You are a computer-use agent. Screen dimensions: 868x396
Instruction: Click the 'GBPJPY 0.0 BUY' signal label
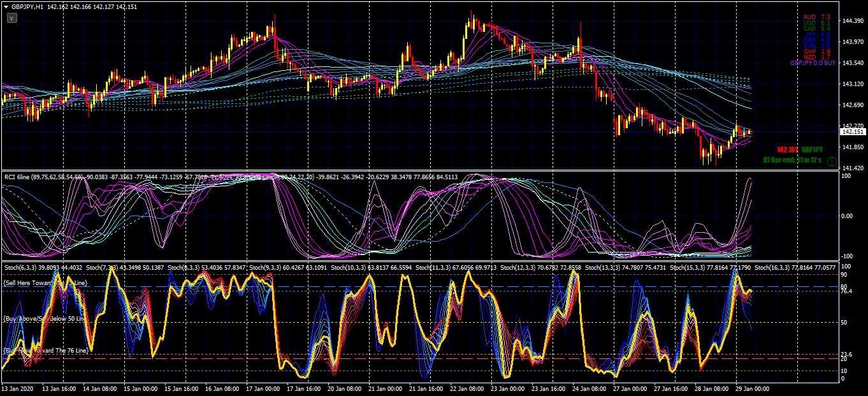[x=813, y=63]
